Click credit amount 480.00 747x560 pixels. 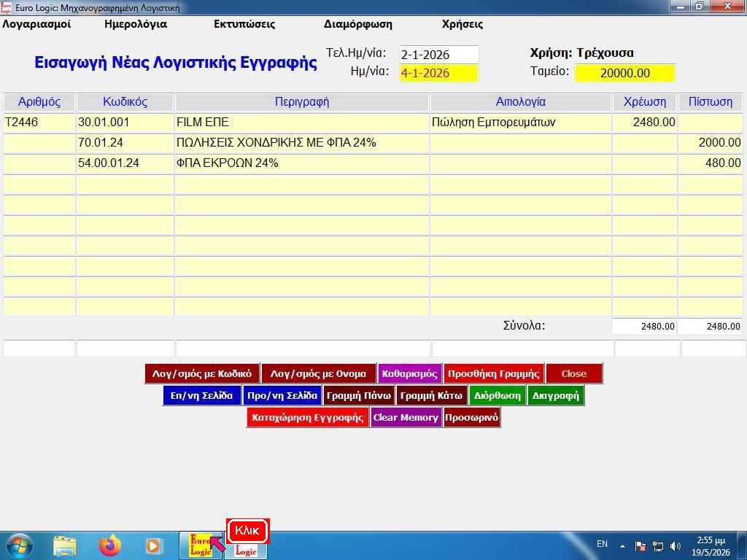point(711,163)
